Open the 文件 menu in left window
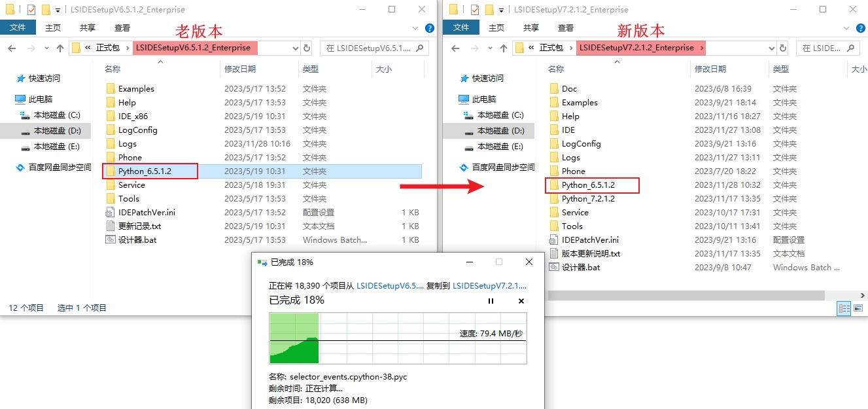This screenshot has height=409, width=868. 18,27
